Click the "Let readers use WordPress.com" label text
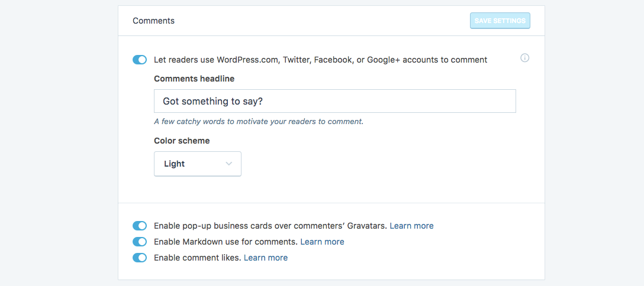 pos(320,60)
